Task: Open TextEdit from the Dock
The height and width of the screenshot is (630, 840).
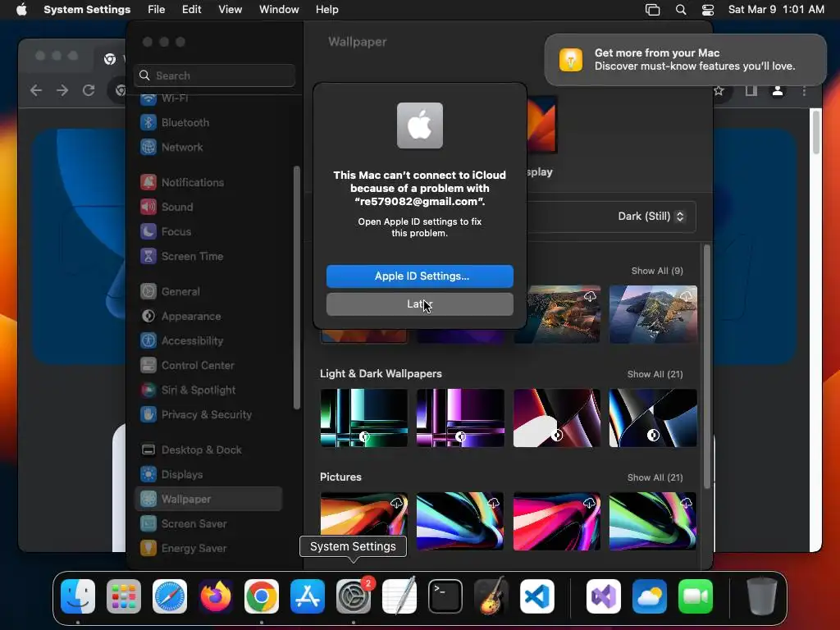Action: coord(399,596)
